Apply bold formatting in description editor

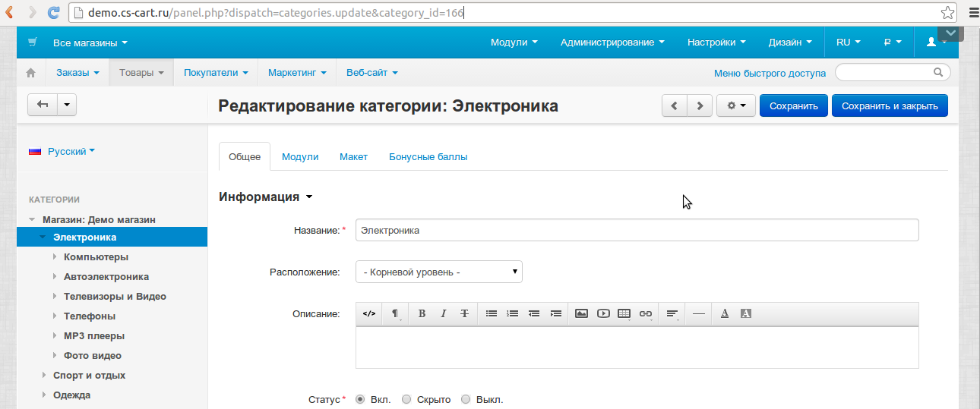(x=422, y=313)
